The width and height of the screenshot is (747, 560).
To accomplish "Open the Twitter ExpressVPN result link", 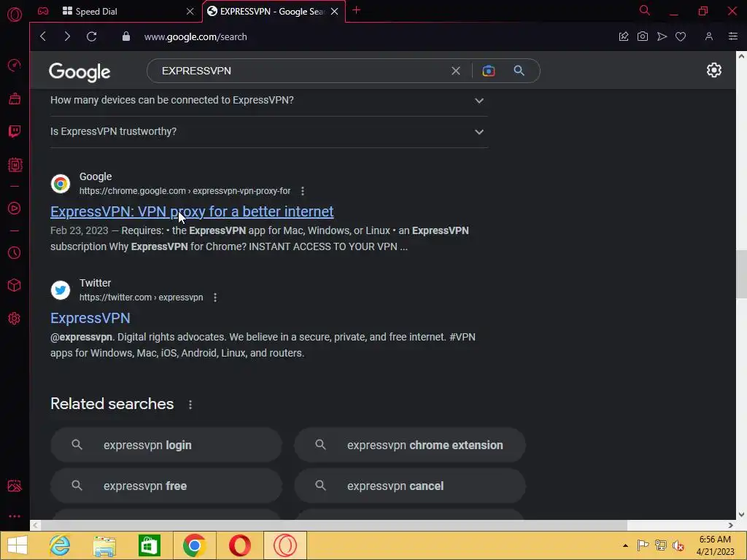I will [x=90, y=318].
